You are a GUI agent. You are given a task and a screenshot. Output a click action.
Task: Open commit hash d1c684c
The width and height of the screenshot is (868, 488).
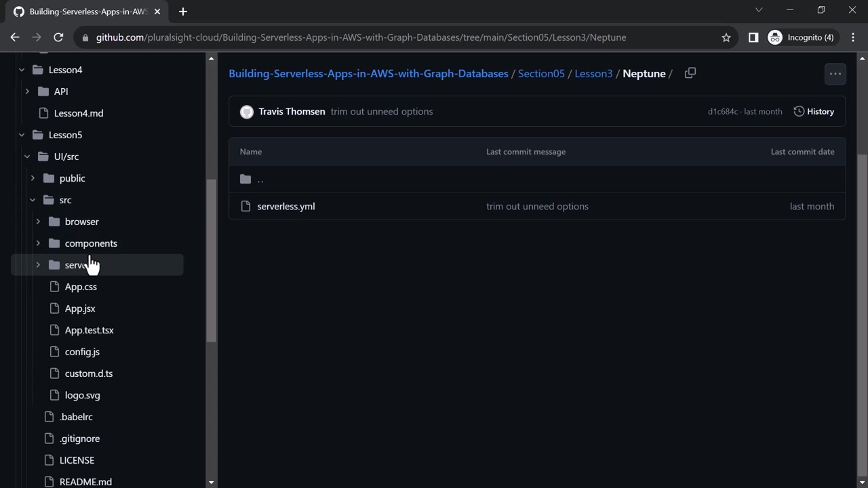click(x=723, y=111)
